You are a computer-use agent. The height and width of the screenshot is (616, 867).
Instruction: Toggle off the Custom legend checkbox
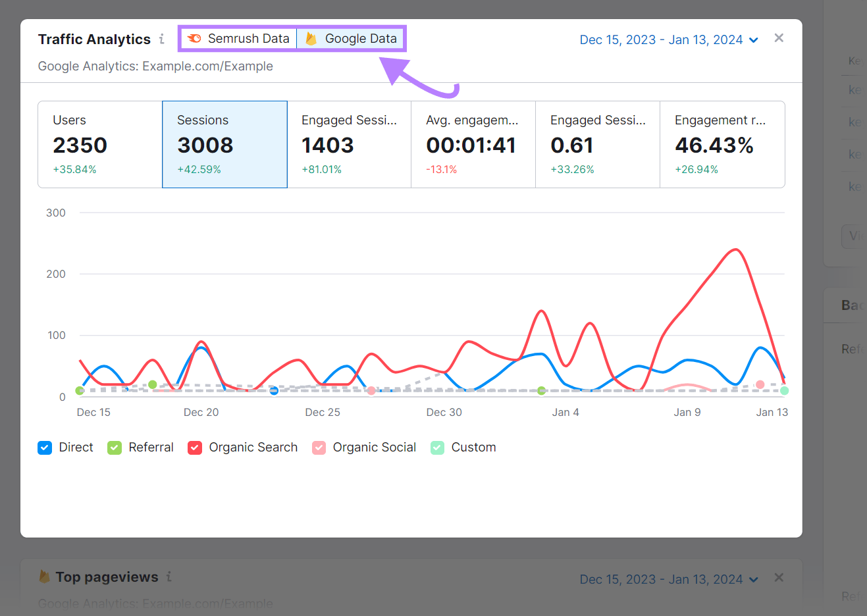coord(438,448)
